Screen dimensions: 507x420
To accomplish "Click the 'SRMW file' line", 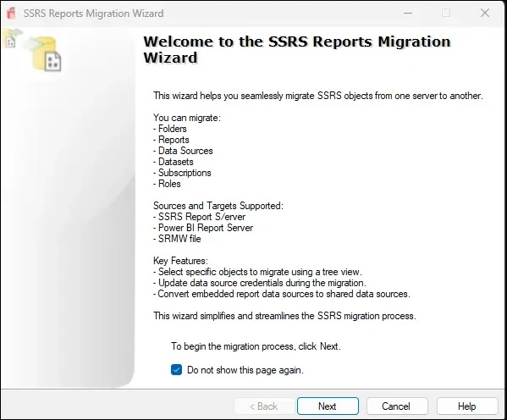I will (x=177, y=239).
